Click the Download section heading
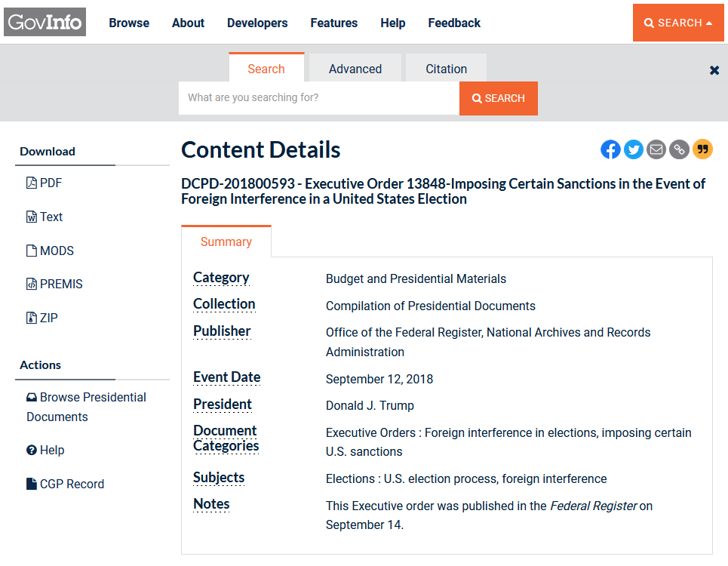Screen dimensions: 728x566 click(48, 152)
